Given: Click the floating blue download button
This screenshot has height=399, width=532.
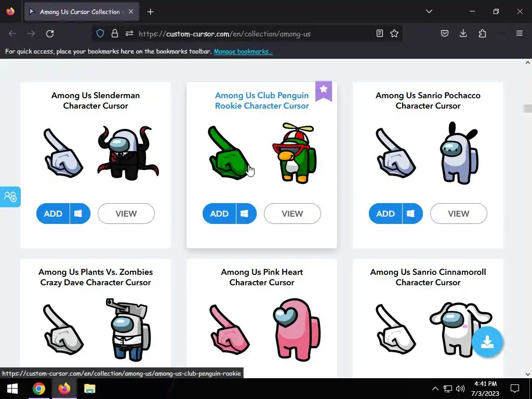Looking at the screenshot, I should [487, 342].
